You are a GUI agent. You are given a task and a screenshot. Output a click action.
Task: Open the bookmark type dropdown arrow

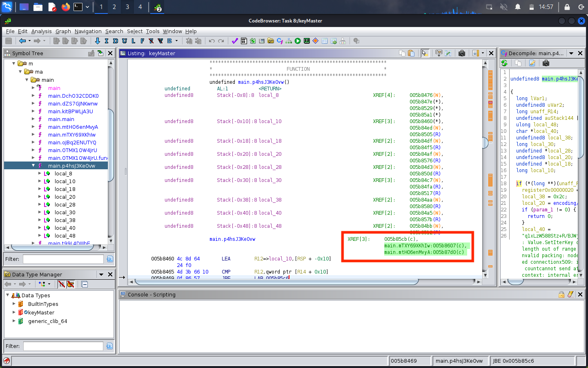[x=176, y=41]
